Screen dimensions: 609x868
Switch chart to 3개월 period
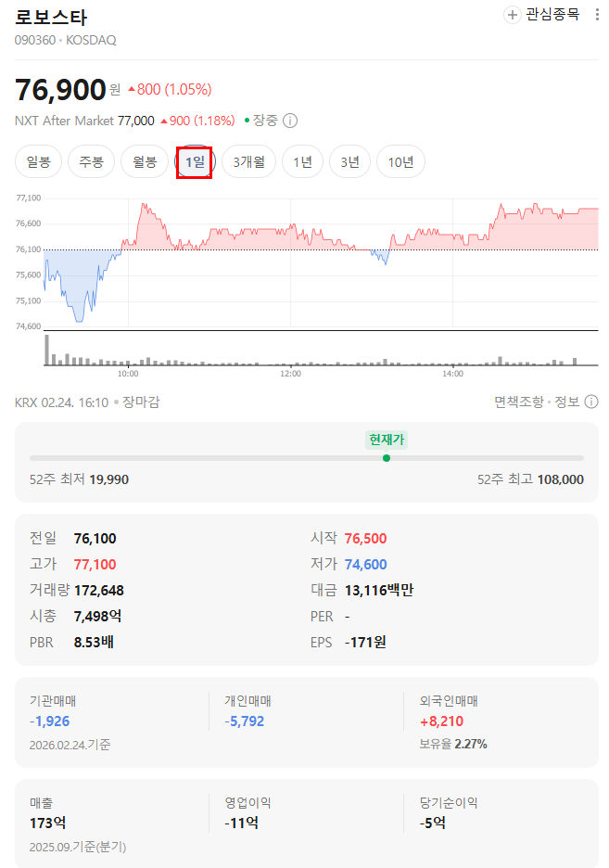click(249, 162)
